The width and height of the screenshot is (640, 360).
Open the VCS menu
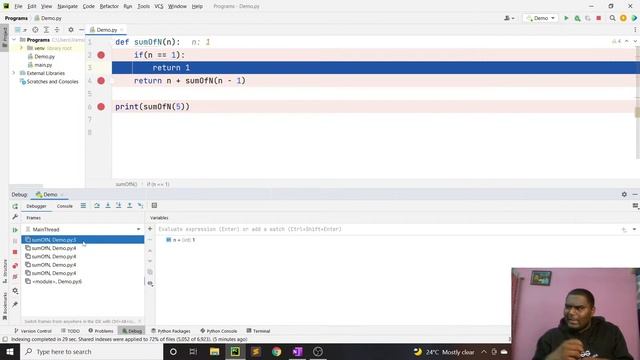pos(159,7)
